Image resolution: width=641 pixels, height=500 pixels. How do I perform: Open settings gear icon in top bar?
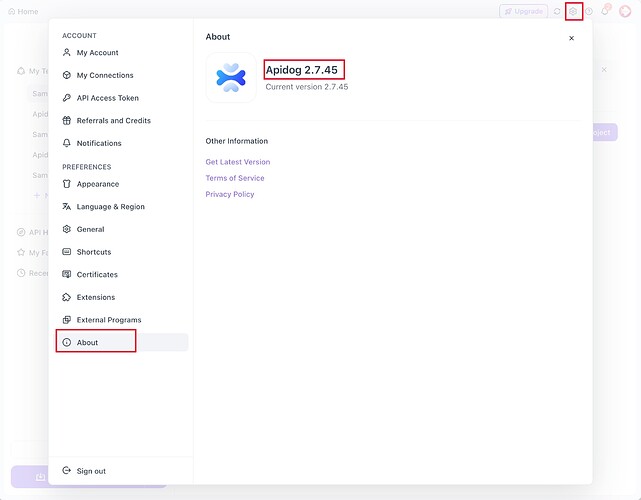point(573,11)
